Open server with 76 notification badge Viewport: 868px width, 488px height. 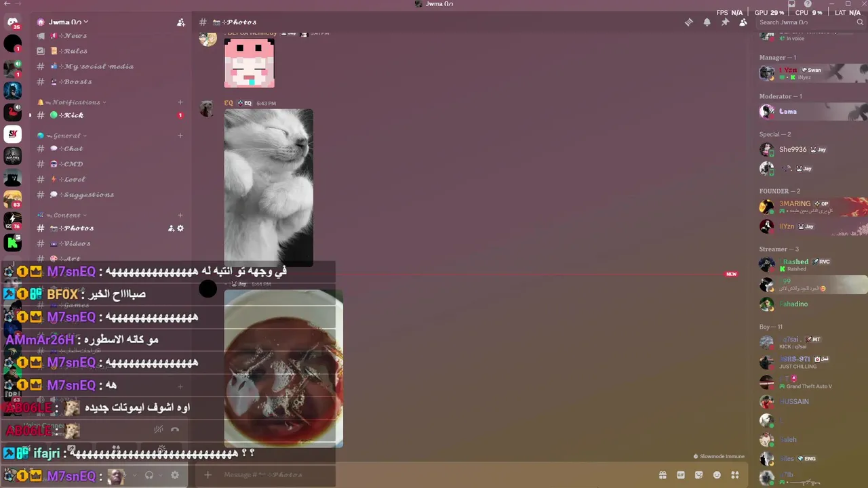click(12, 221)
